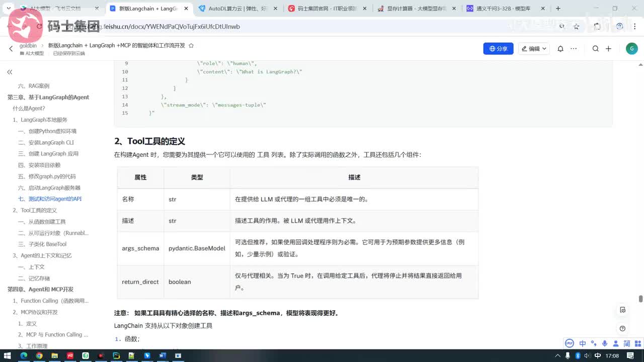Viewport: 644px width, 362px height.
Task: Open 2、Tool工具的定义 outline entry
Action: pyautogui.click(x=35, y=210)
